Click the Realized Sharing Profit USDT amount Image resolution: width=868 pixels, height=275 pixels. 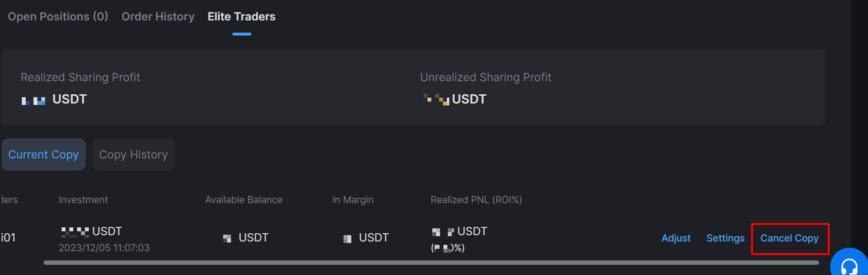(54, 99)
